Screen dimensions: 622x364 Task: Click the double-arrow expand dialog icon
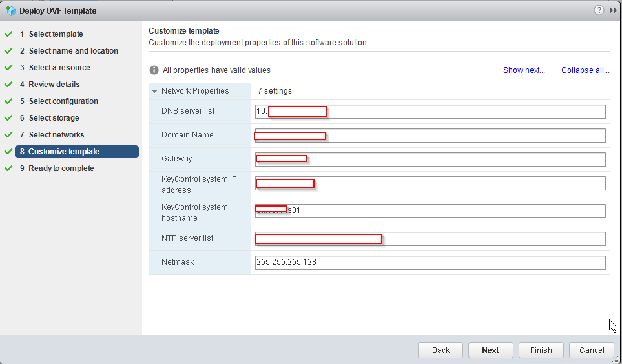[613, 10]
